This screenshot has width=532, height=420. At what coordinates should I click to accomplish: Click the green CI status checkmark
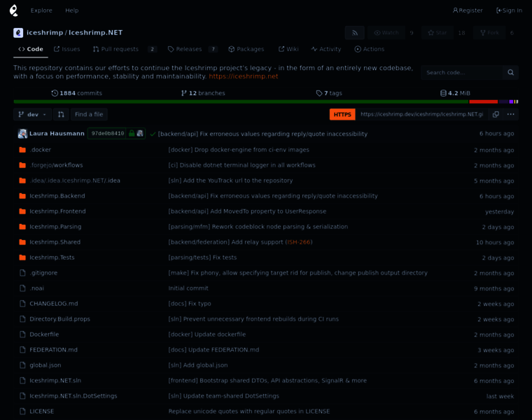[153, 134]
